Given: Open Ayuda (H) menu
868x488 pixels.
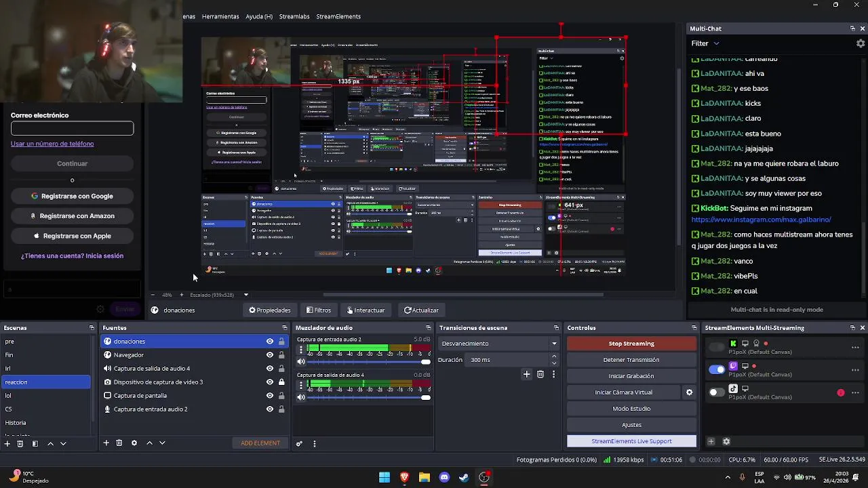Looking at the screenshot, I should tap(259, 16).
